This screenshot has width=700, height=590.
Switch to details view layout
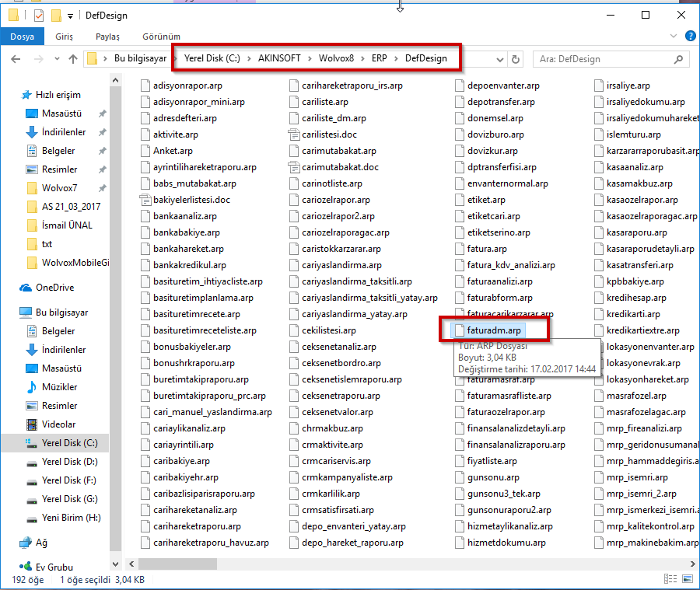tap(670, 579)
